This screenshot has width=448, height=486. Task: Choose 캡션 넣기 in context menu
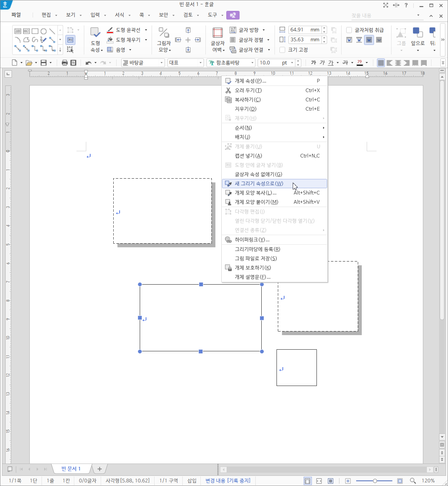275,156
